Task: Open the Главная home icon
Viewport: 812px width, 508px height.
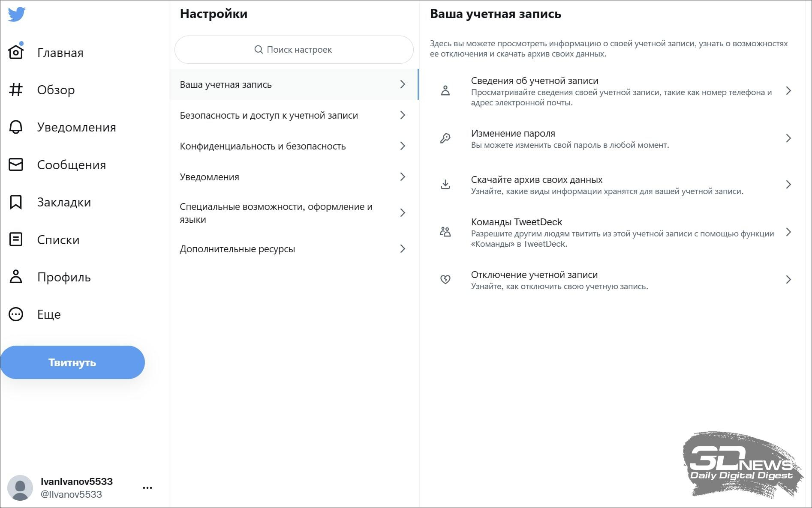Action: coord(16,52)
